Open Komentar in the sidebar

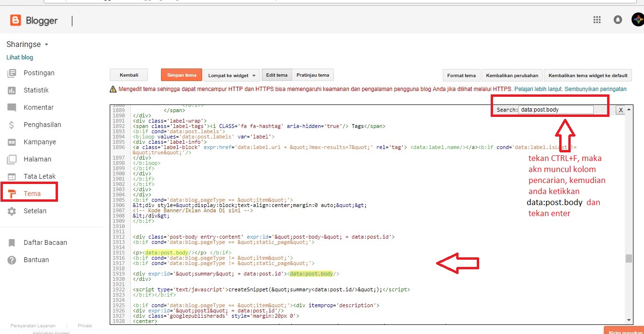[x=39, y=107]
